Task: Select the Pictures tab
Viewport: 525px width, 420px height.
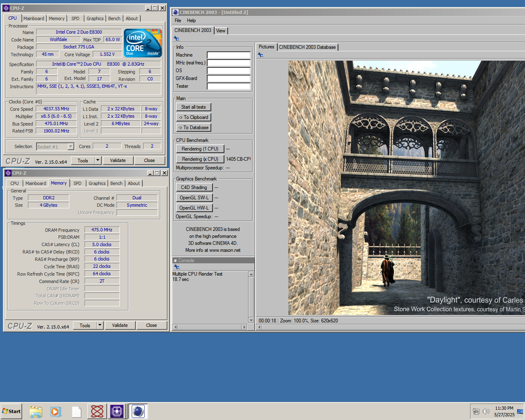Action: click(266, 47)
